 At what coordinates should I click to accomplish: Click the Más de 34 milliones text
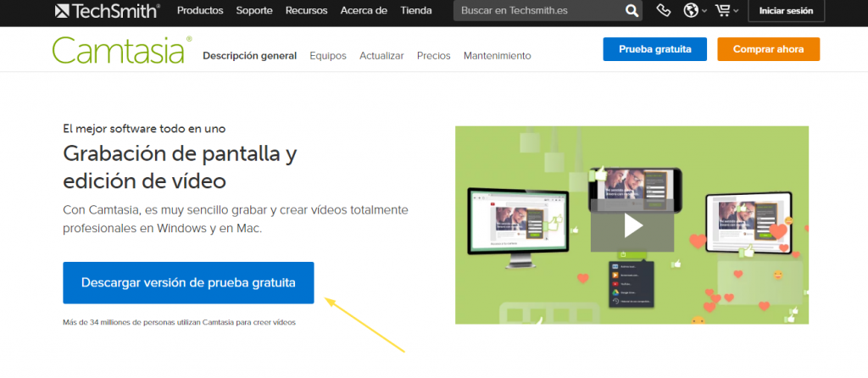[180, 322]
